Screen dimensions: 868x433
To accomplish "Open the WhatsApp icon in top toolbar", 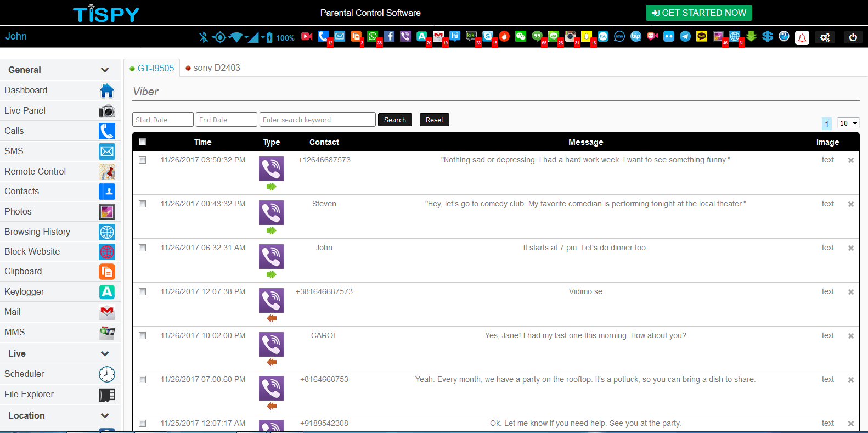I will [373, 36].
